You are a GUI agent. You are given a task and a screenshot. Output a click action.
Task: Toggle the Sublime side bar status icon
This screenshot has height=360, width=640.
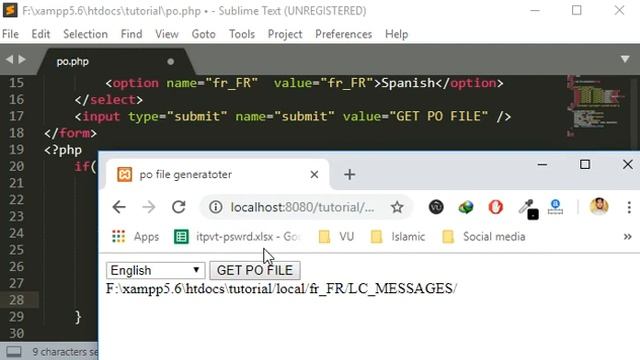[x=13, y=351]
